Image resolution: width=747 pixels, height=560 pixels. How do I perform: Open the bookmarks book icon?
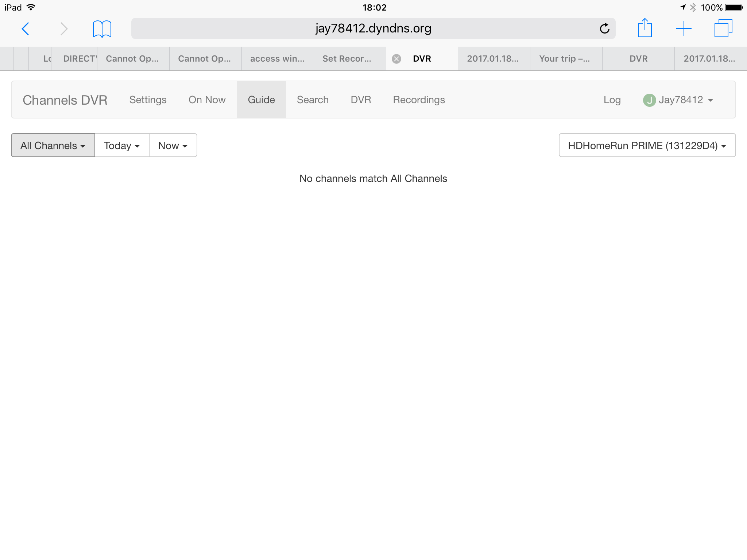[x=102, y=29]
